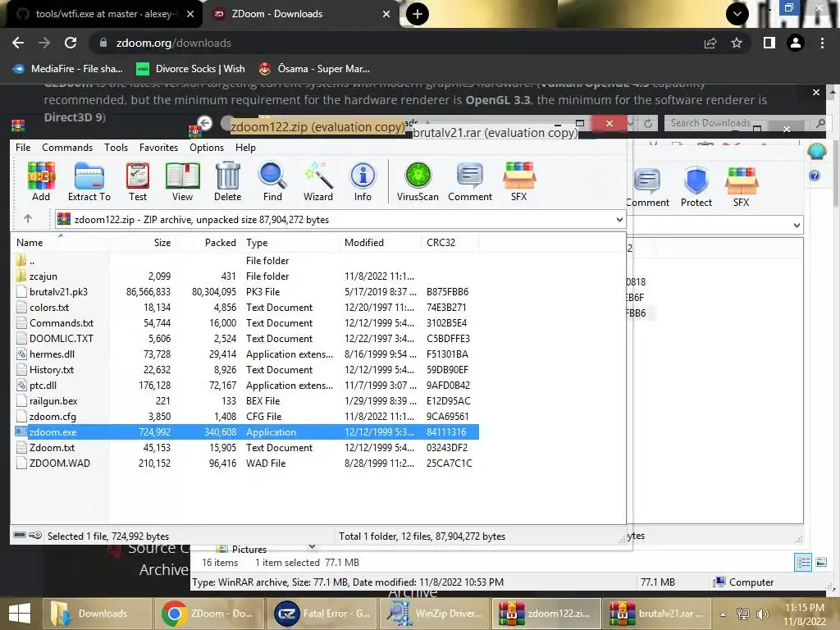This screenshot has height=630, width=840.
Task: Switch Explorer to large icons view
Action: click(x=821, y=563)
